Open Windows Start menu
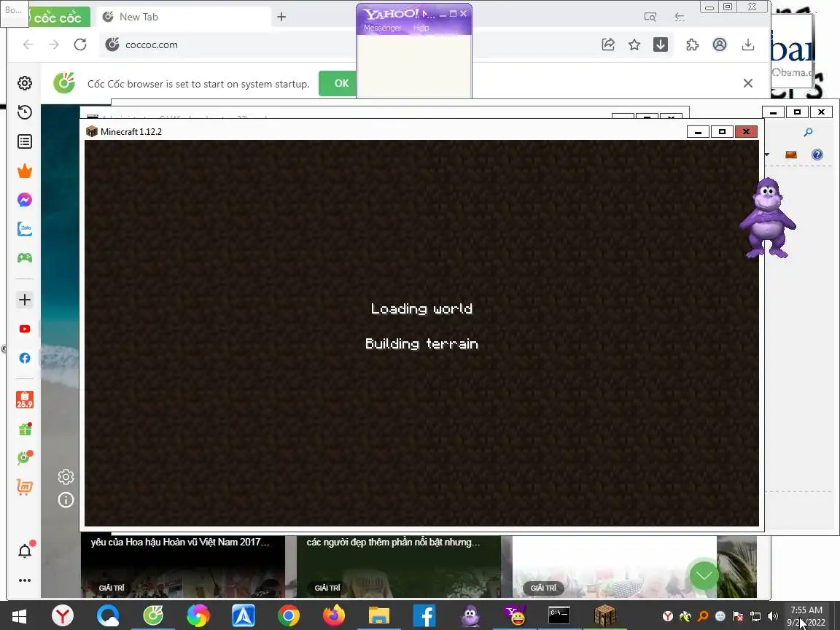The width and height of the screenshot is (840, 630). 19,616
